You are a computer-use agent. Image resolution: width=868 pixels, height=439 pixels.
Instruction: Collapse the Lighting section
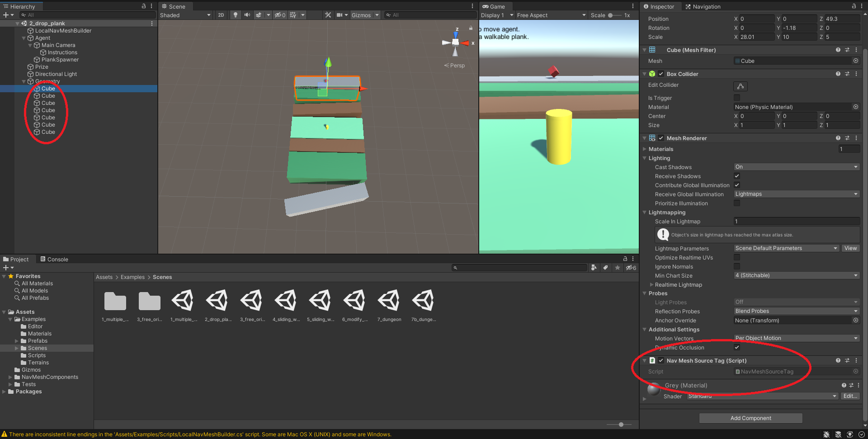coord(645,158)
